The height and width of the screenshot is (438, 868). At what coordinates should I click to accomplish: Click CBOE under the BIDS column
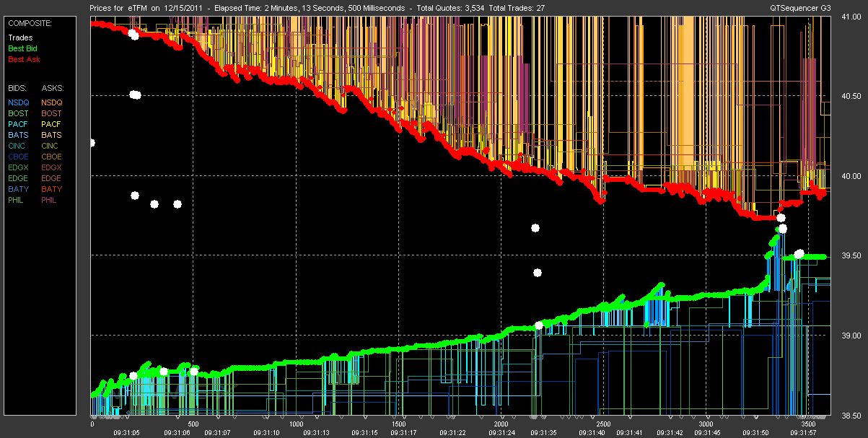pos(19,157)
